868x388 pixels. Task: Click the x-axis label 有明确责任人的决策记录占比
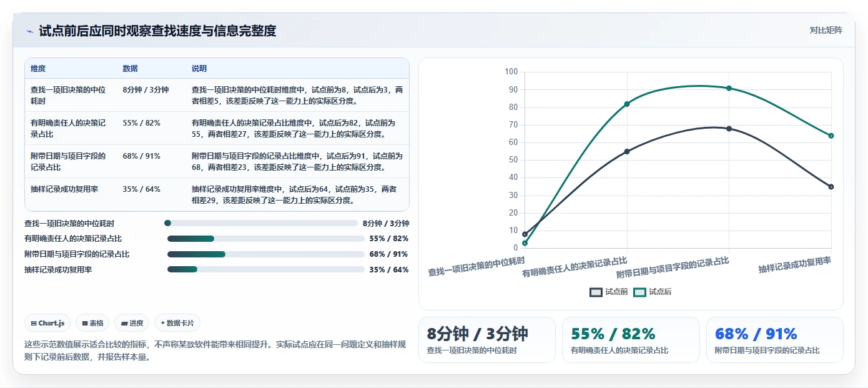point(575,266)
